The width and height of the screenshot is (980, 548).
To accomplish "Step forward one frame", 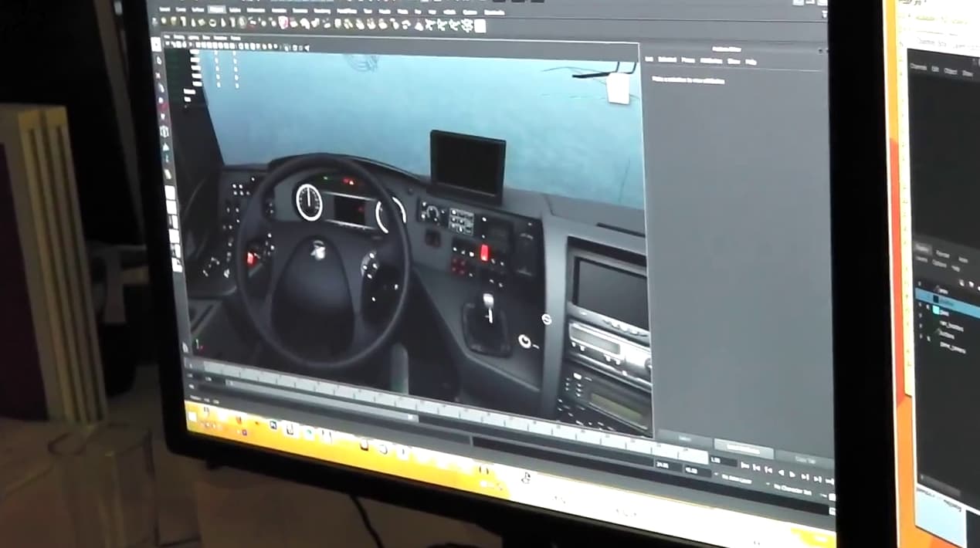I will click(x=817, y=479).
